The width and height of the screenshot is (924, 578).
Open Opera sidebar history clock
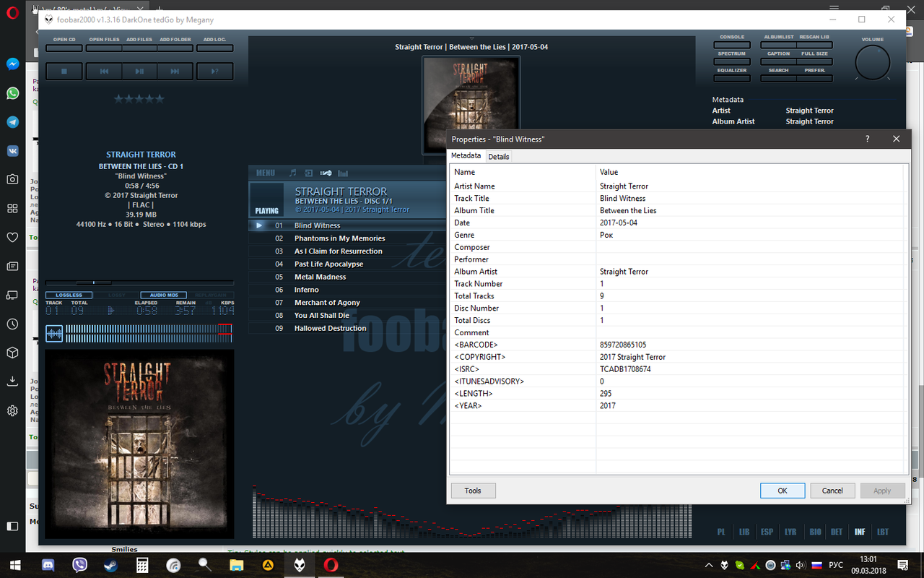click(12, 324)
